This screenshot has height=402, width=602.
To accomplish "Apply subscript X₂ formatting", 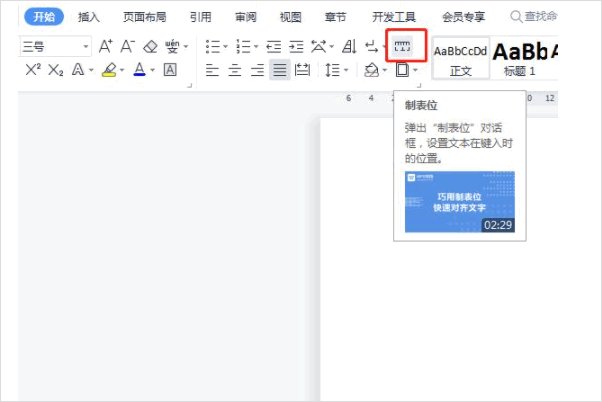I will pos(56,70).
